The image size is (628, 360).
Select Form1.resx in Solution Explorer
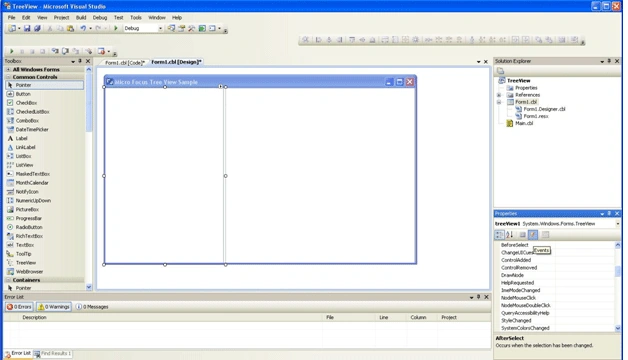click(536, 116)
